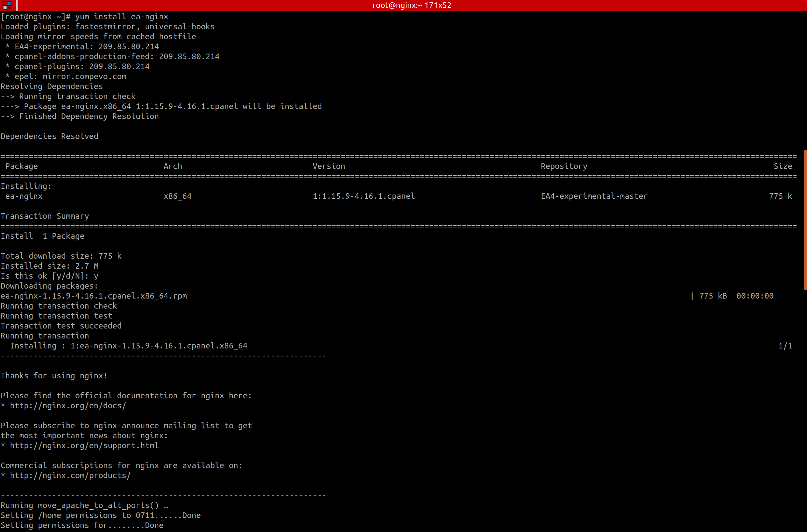
Task: Click the 'Arch' column header
Action: pyautogui.click(x=173, y=166)
